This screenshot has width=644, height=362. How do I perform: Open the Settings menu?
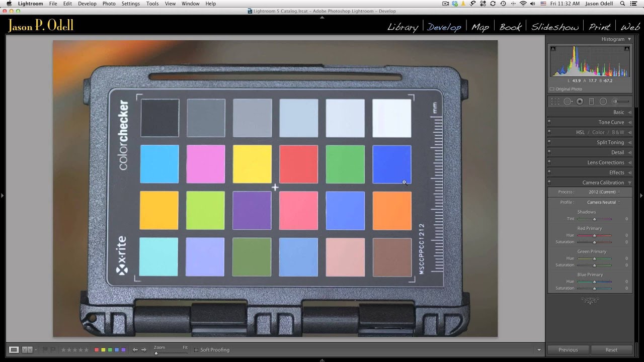pyautogui.click(x=131, y=4)
